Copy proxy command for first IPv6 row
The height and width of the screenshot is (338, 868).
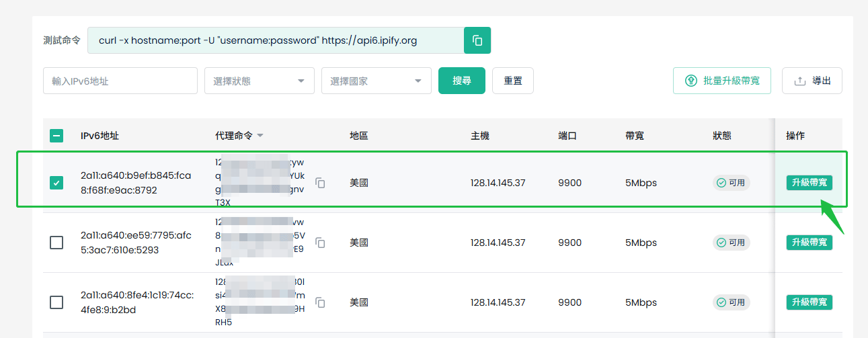[x=321, y=183]
